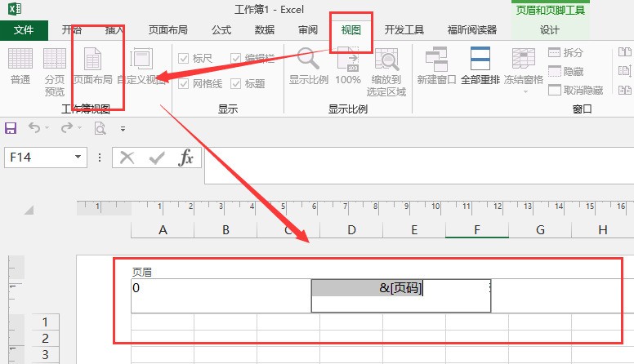
Task: Zoom to Selection (缩放到选定区域)
Action: tap(386, 72)
